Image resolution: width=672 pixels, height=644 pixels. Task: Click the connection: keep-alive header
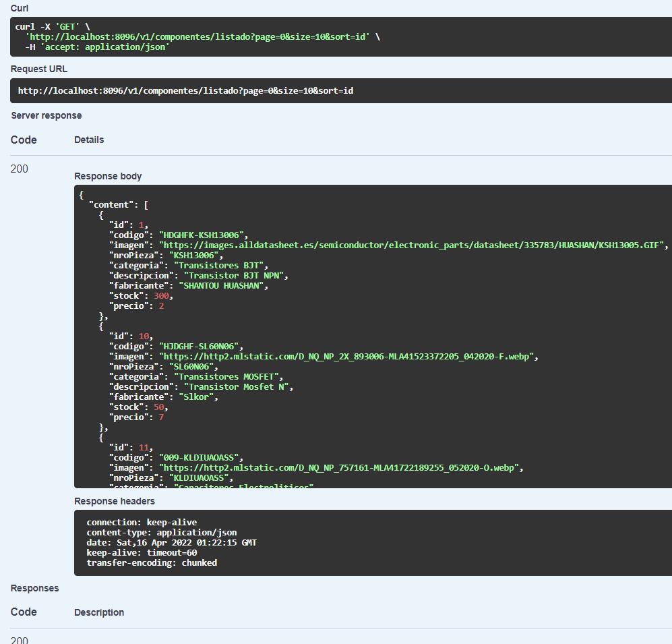(142, 522)
